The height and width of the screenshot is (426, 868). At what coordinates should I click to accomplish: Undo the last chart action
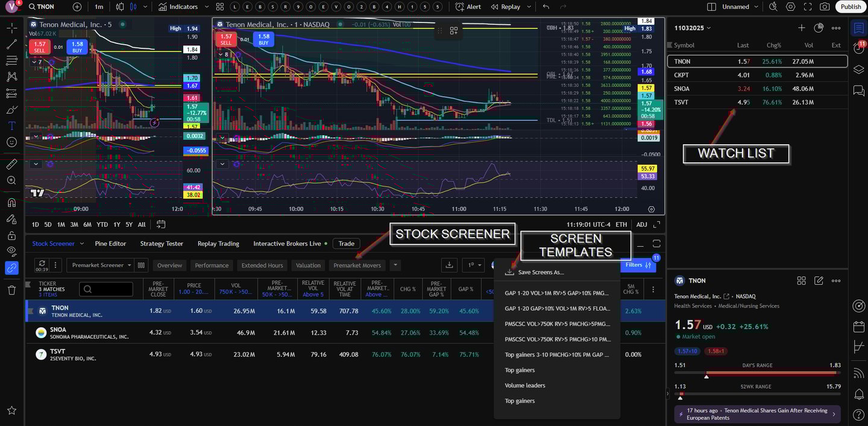(546, 7)
